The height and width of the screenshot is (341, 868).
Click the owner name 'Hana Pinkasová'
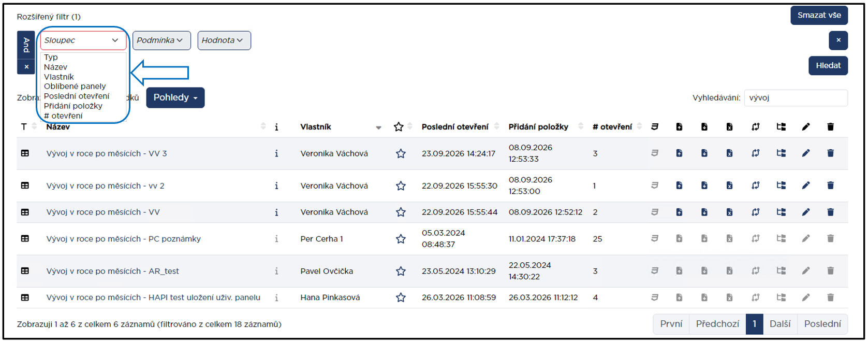click(x=330, y=297)
